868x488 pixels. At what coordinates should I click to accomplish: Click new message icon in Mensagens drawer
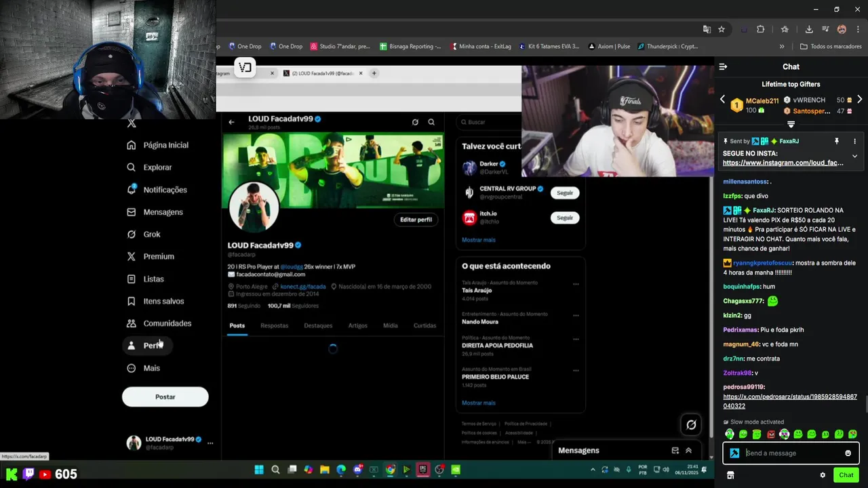[x=675, y=451]
